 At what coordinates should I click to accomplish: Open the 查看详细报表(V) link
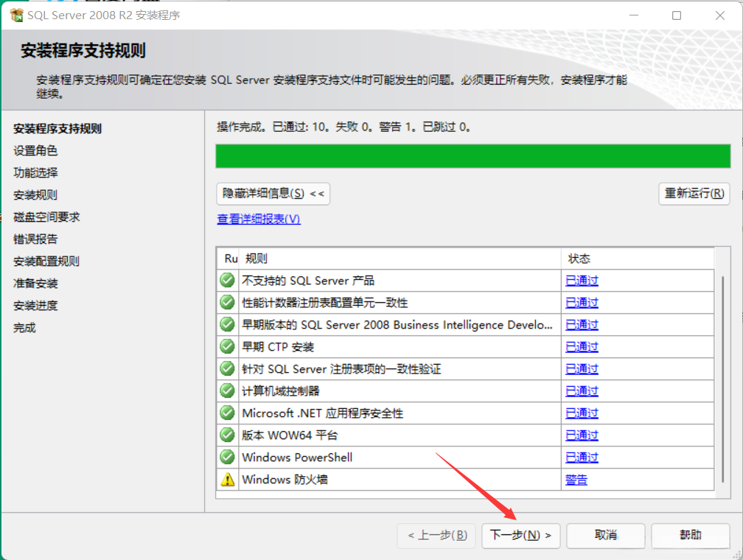tap(259, 219)
